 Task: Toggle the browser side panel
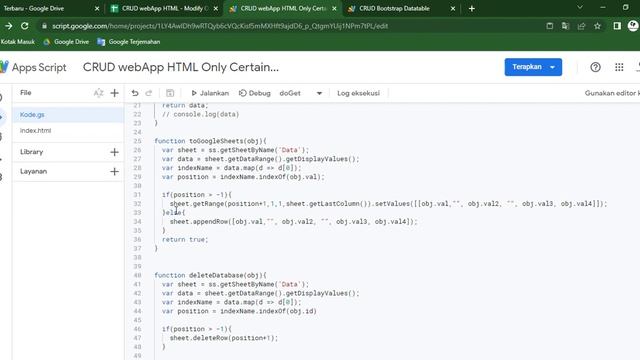pos(617,26)
